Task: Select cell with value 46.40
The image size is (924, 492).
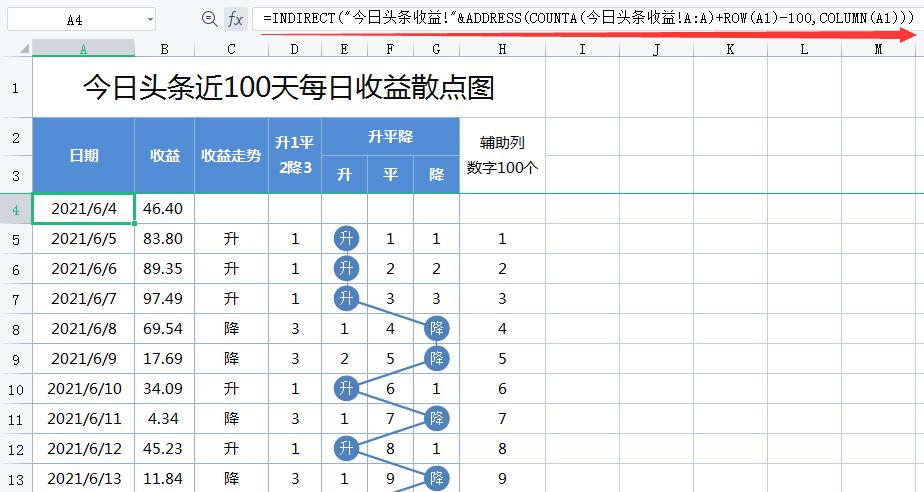Action: coord(164,209)
